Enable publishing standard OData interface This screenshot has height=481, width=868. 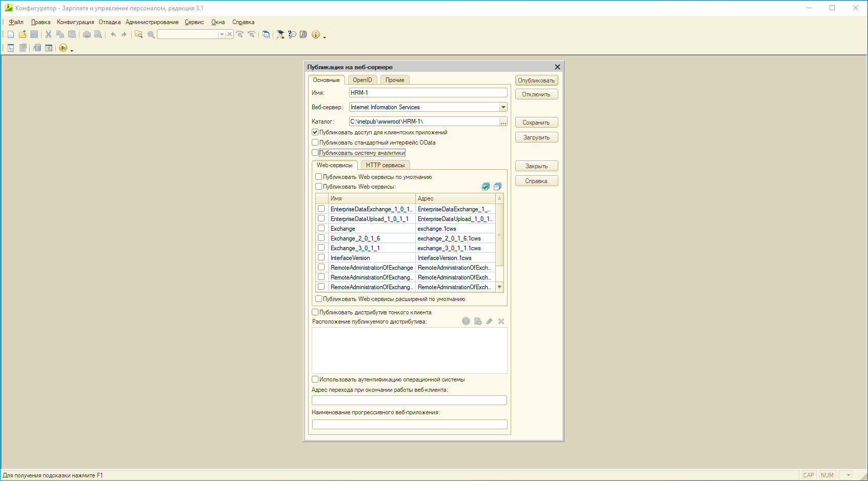click(315, 143)
